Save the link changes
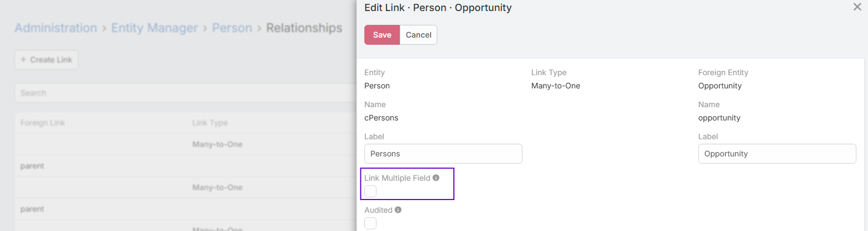The height and width of the screenshot is (231, 868). pyautogui.click(x=382, y=35)
